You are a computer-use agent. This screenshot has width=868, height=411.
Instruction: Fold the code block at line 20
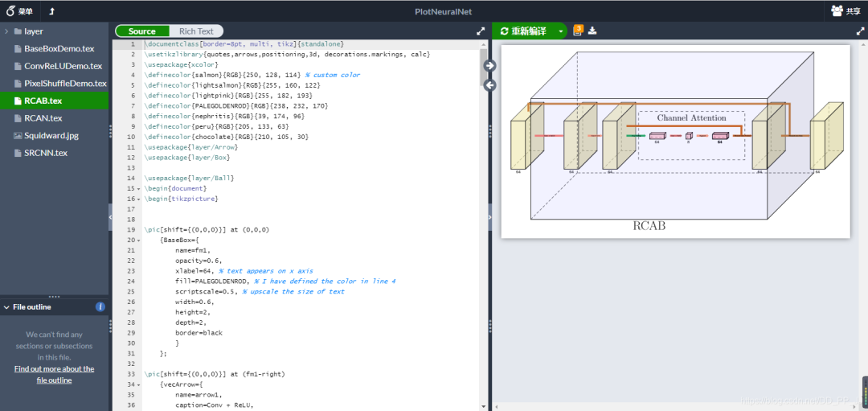(x=138, y=240)
